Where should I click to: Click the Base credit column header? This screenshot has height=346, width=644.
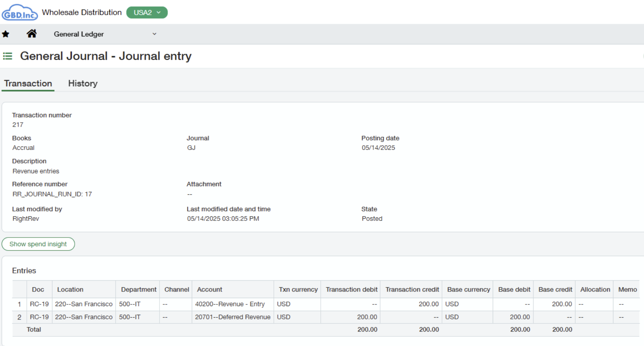click(555, 290)
